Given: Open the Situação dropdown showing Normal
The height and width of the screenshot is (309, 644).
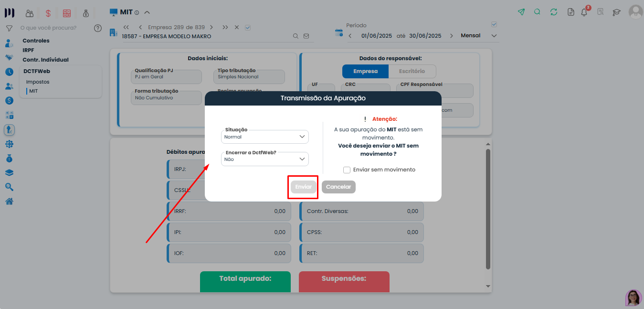Looking at the screenshot, I should tap(265, 137).
